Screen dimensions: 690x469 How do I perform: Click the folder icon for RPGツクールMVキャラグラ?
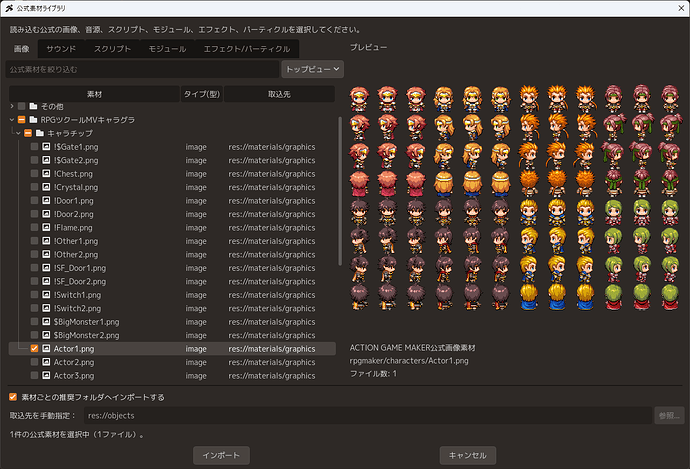[x=33, y=120]
